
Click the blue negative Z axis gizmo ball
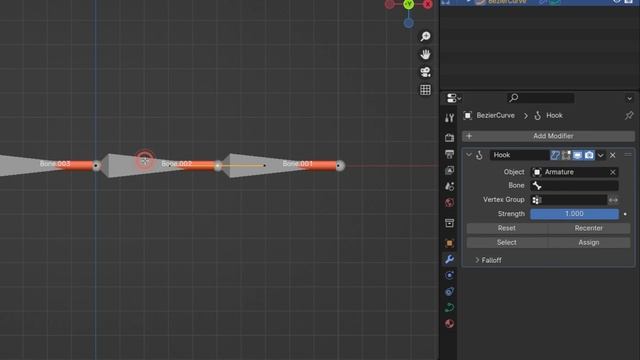click(409, 23)
